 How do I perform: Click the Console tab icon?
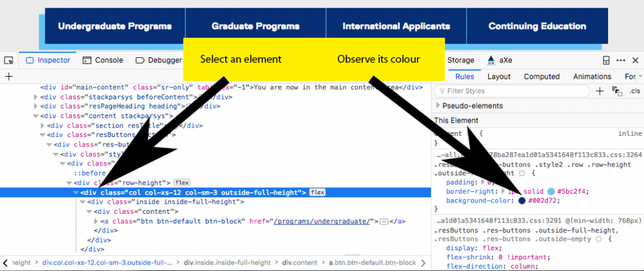(87, 60)
